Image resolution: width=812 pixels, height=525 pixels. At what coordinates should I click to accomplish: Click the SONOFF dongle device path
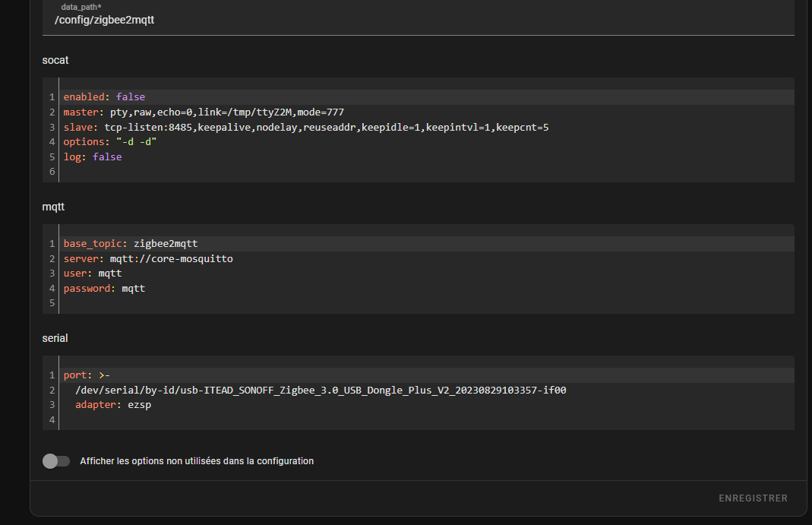tap(321, 391)
